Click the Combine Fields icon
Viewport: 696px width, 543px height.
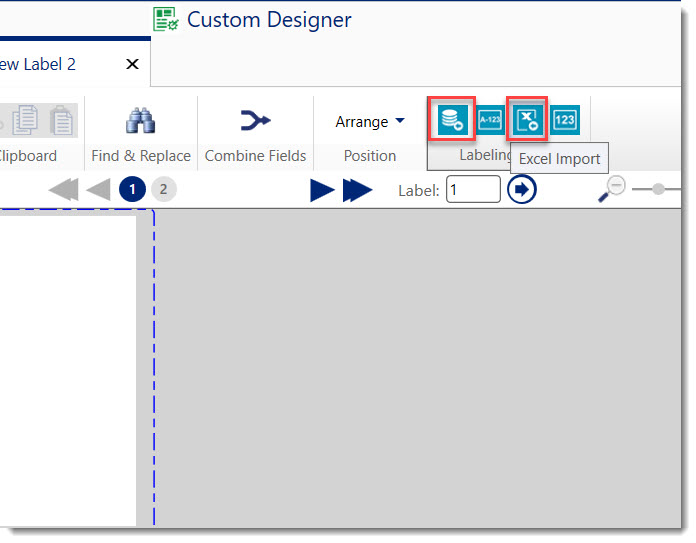255,121
